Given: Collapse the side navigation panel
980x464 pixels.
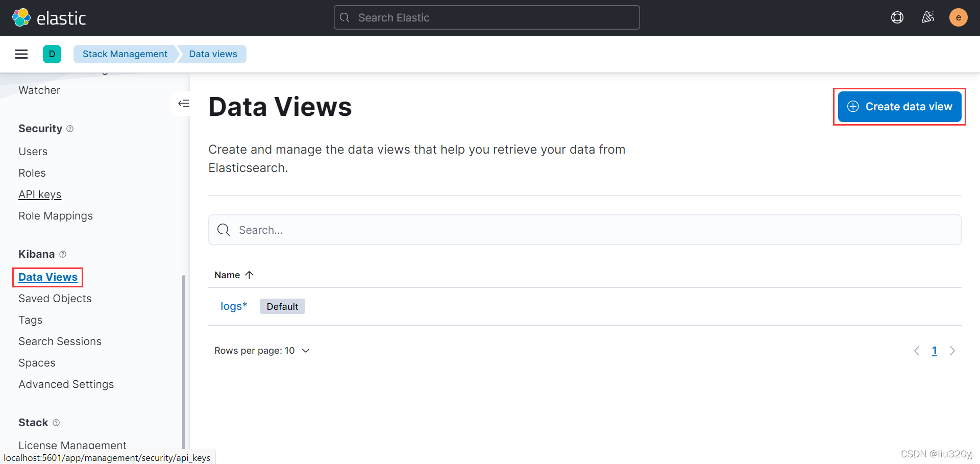Looking at the screenshot, I should [x=184, y=103].
